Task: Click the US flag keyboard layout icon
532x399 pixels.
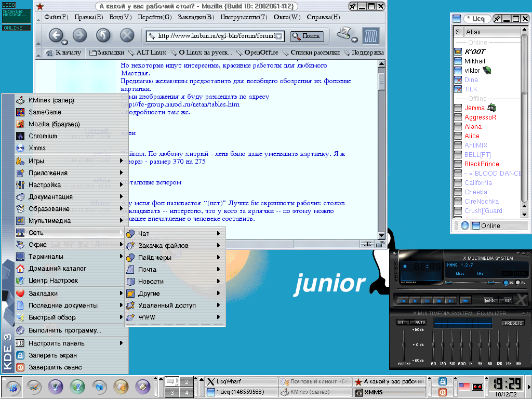Action: point(464,387)
